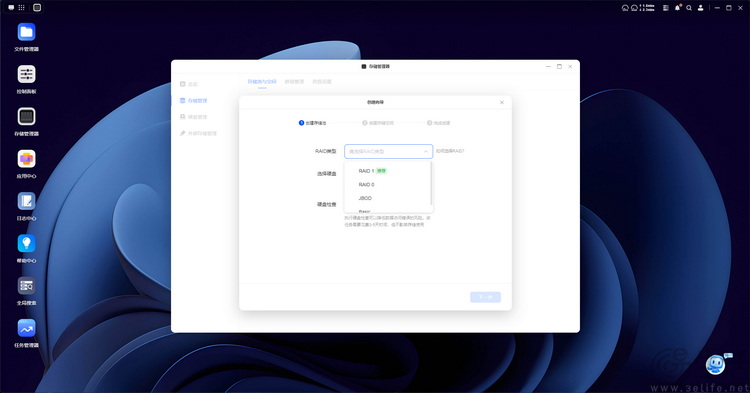Switch to the second storage manager tab
The image size is (750, 393).
294,82
